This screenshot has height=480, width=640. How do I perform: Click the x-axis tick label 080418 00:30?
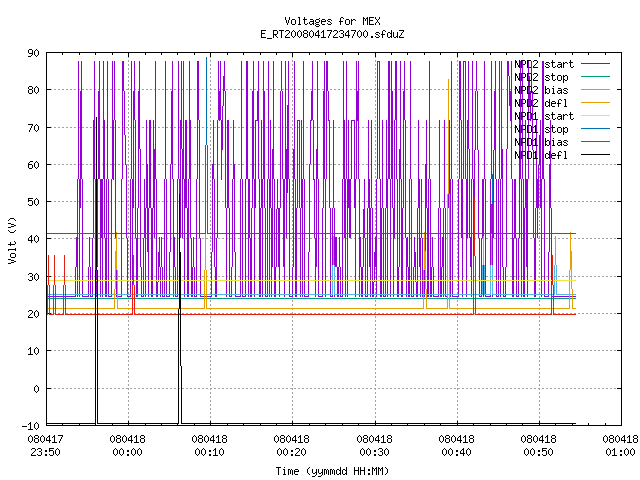pos(374,446)
